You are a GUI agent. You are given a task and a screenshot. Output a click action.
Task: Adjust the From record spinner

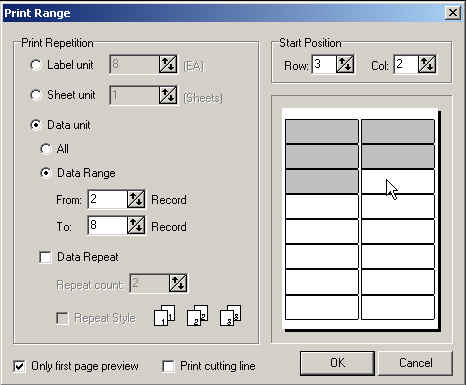[136, 199]
